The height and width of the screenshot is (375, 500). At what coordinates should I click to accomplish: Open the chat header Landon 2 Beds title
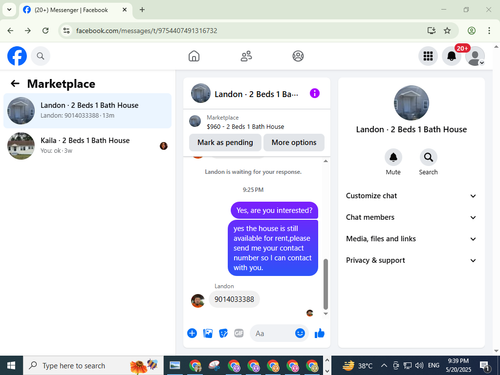(256, 94)
